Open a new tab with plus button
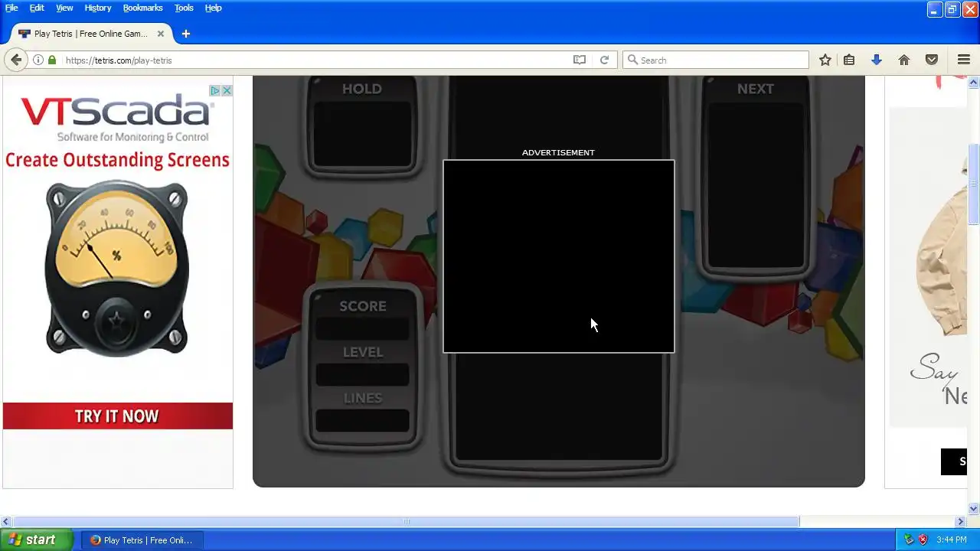 point(185,34)
